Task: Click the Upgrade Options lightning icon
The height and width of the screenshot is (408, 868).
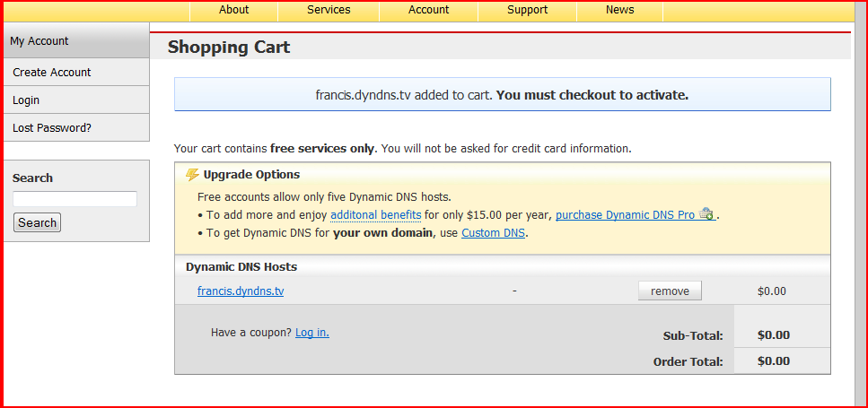Action: point(192,175)
